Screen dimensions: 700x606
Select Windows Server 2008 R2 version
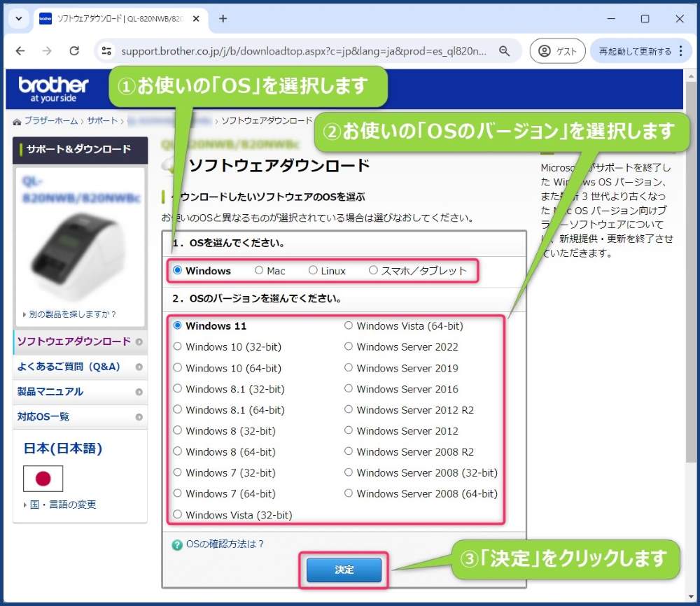click(x=348, y=451)
